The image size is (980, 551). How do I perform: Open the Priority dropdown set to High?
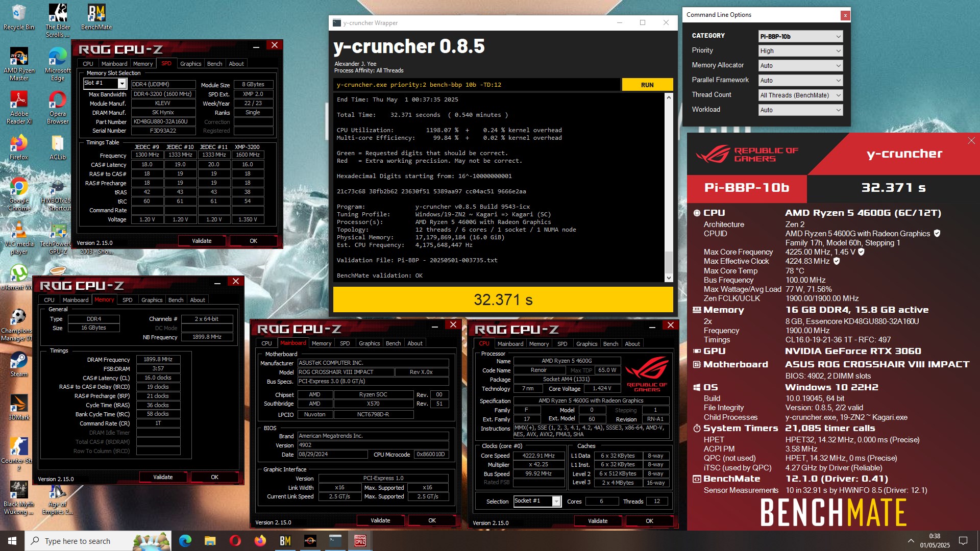800,51
